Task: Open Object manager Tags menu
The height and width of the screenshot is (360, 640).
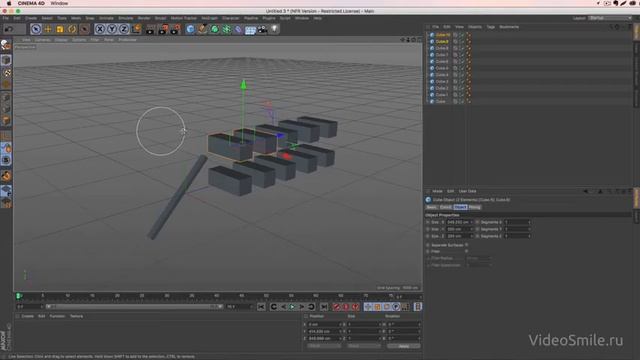Action: point(490,27)
